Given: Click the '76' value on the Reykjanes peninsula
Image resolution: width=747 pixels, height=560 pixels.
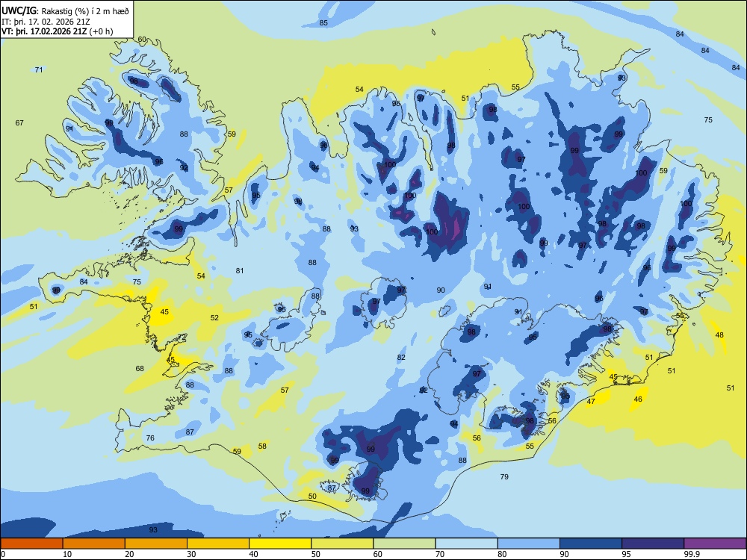Looking at the screenshot, I should (x=150, y=438).
